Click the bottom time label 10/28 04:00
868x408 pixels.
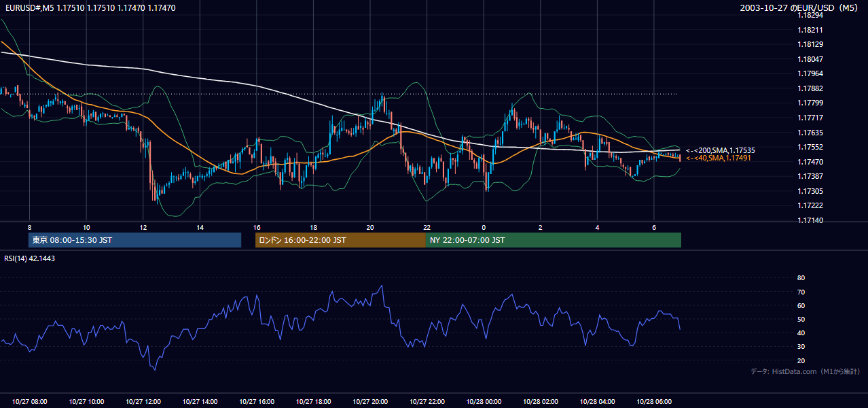click(x=597, y=402)
